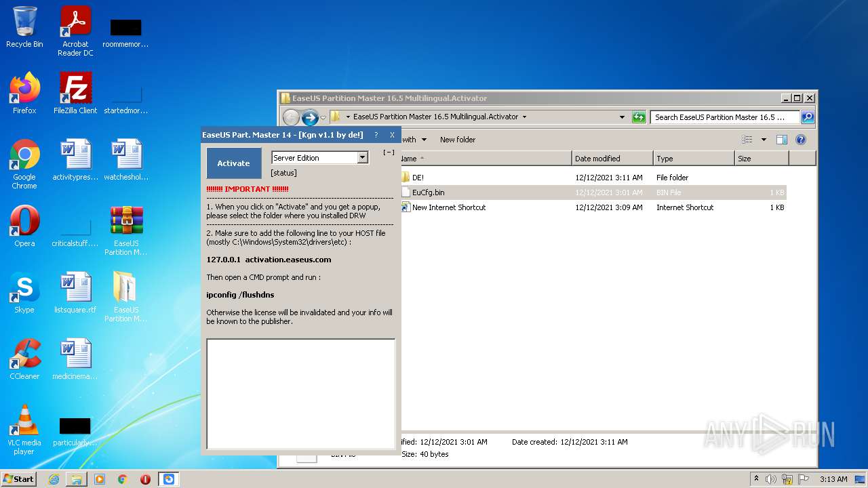Screen dimensions: 868x488
Task: Launch VLC media player desktop shortcut
Action: (24, 430)
